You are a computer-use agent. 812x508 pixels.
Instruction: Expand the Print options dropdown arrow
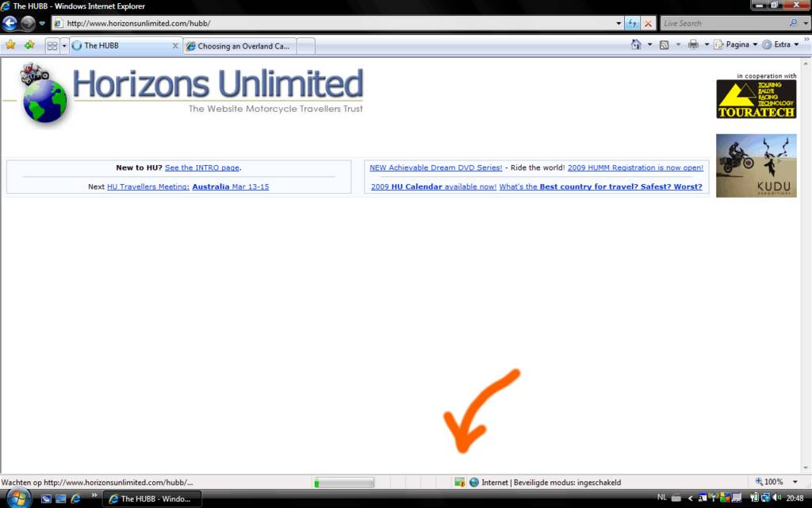(x=707, y=44)
